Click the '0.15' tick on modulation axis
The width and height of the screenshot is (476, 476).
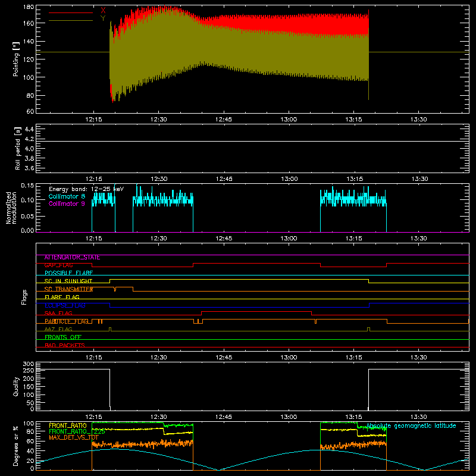point(27,185)
